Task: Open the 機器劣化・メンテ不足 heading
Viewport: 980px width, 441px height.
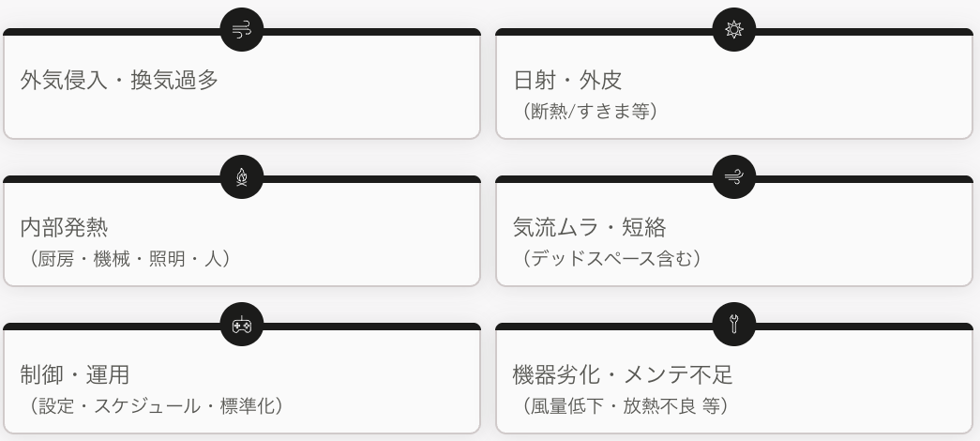Action: [623, 375]
